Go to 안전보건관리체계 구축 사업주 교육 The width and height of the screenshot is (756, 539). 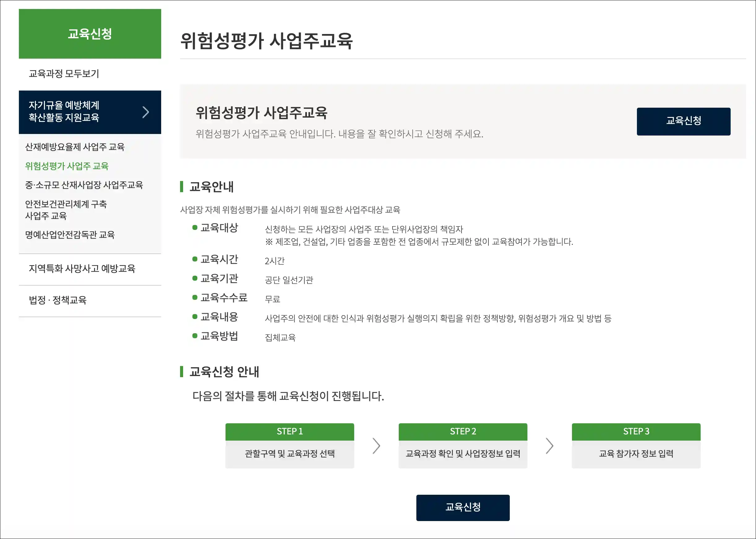point(66,210)
